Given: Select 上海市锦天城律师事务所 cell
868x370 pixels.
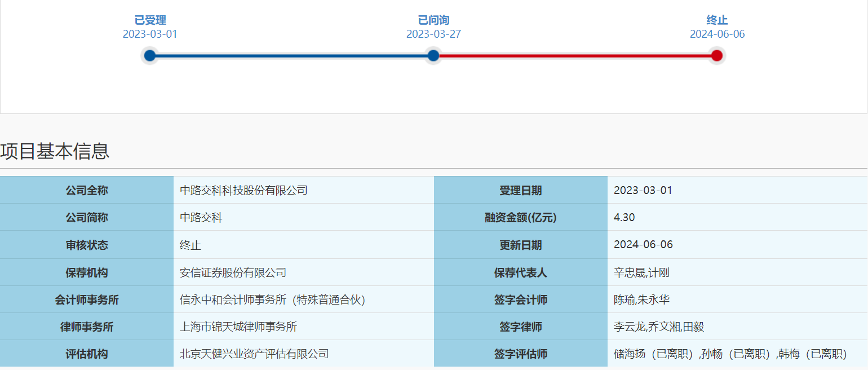Looking at the screenshot, I should pos(304,327).
